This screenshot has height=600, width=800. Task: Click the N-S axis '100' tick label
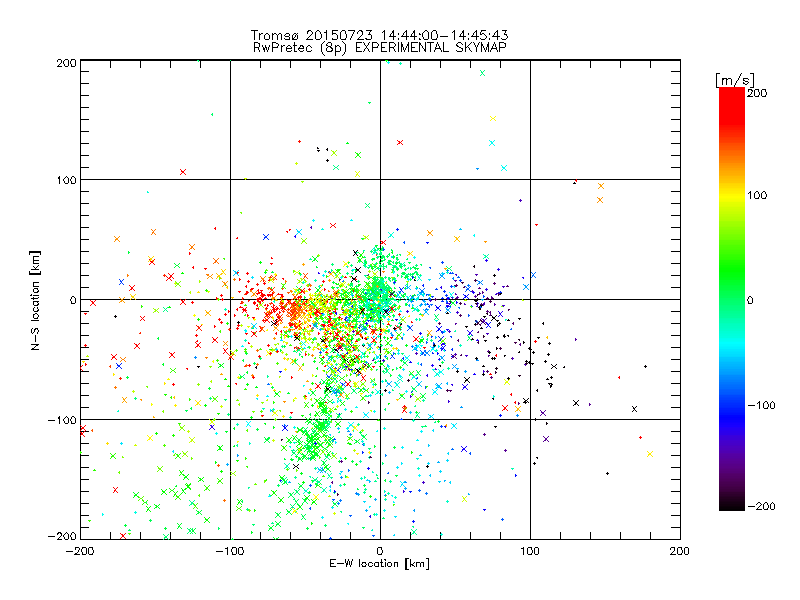(66, 180)
